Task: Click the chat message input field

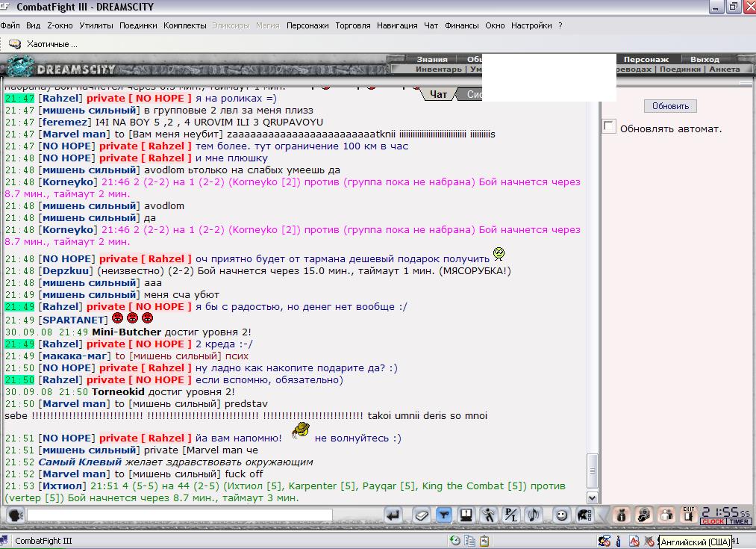Action: click(x=179, y=515)
